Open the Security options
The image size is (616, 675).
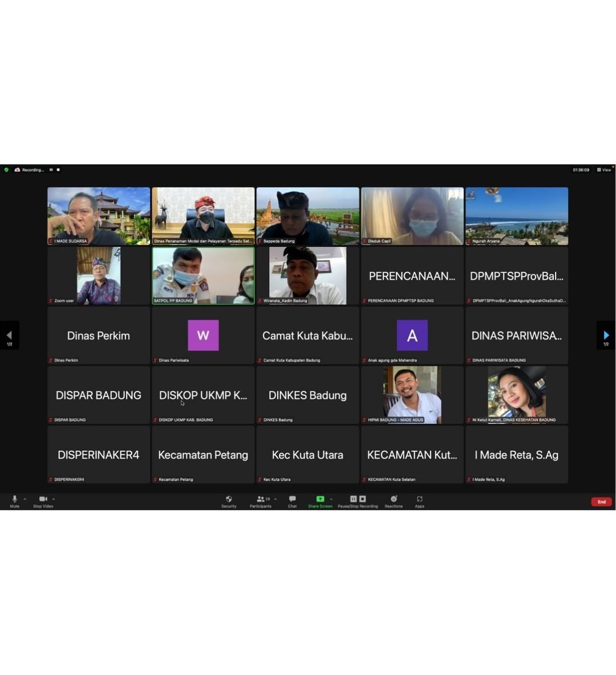tap(229, 500)
